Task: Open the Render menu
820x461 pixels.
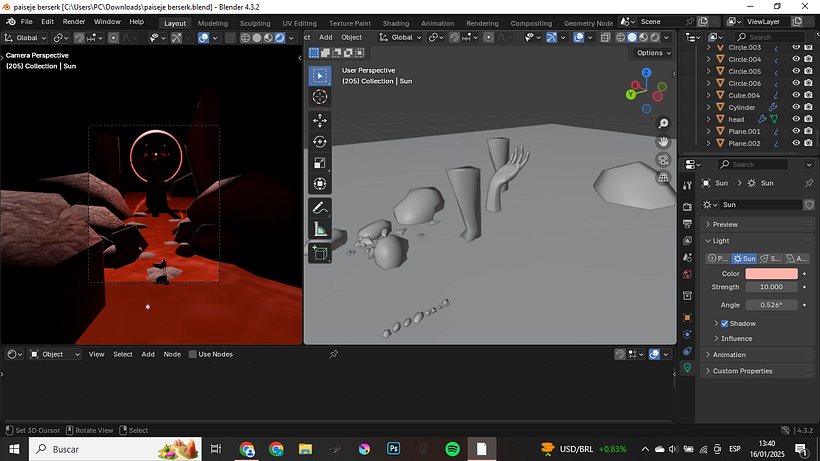Action: [73, 21]
